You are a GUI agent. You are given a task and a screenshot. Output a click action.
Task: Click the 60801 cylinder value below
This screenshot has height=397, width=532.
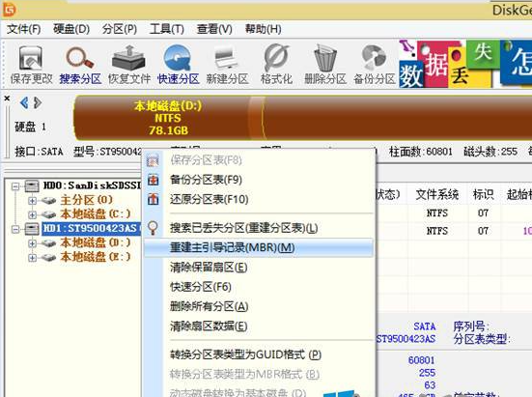click(x=422, y=360)
